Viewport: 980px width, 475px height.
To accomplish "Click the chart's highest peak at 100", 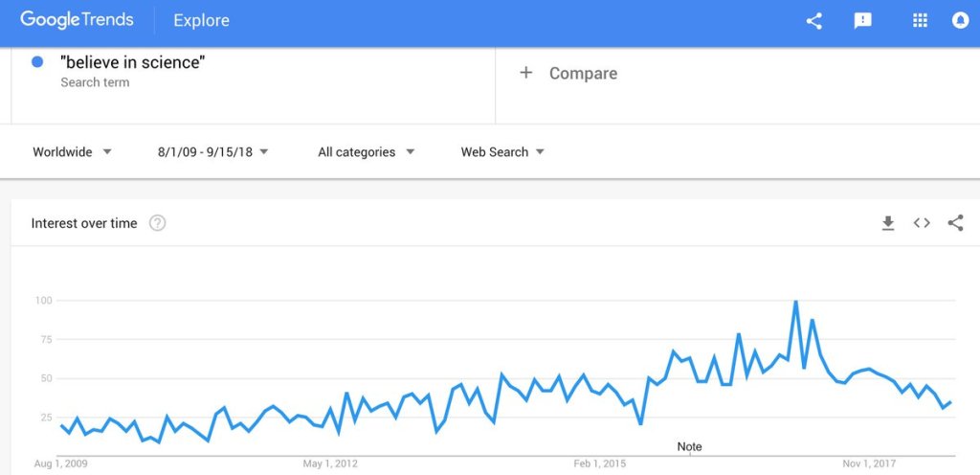I will coord(795,302).
